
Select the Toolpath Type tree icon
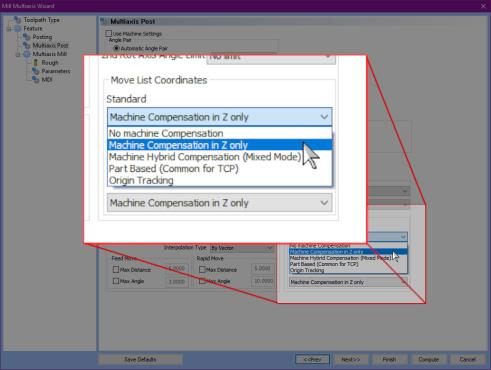17,20
